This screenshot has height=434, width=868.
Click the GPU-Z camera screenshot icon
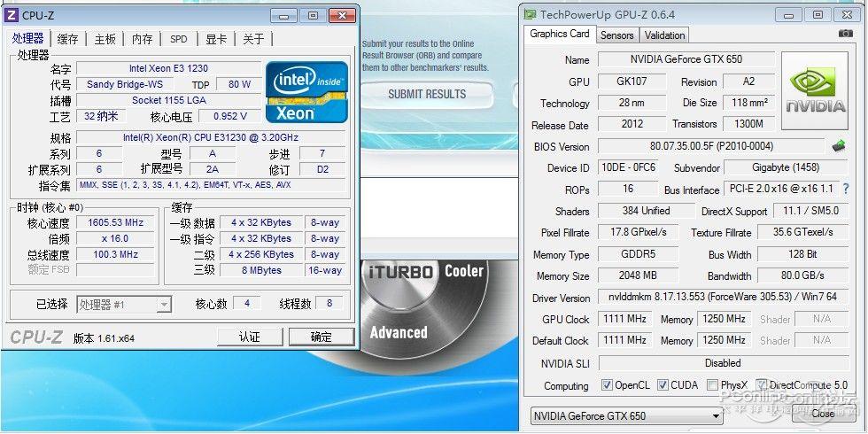tap(845, 34)
